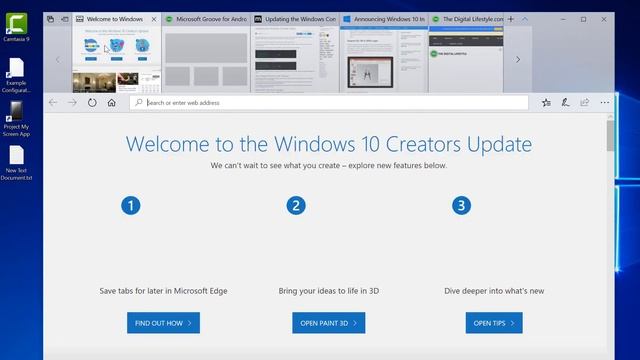Click the Microsoft Groove tab preview thumbnail
Screen dimensions: 640x360
tap(206, 60)
